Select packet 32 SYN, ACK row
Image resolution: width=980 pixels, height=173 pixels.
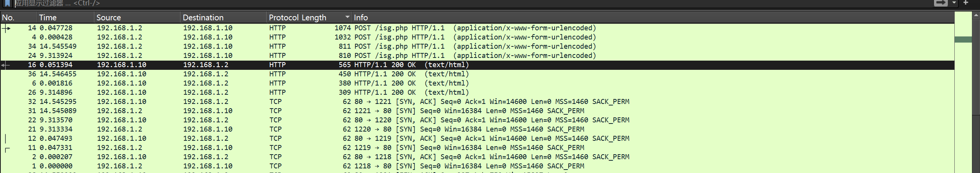(477, 102)
